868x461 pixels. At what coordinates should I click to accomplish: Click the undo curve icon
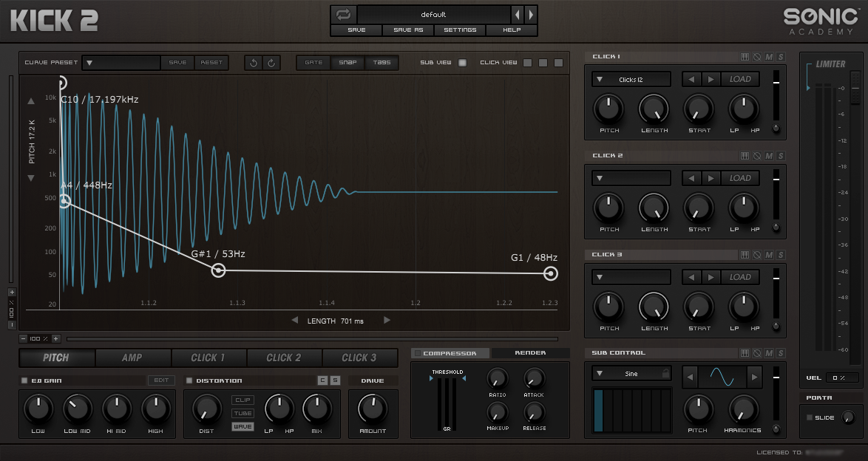coord(254,63)
